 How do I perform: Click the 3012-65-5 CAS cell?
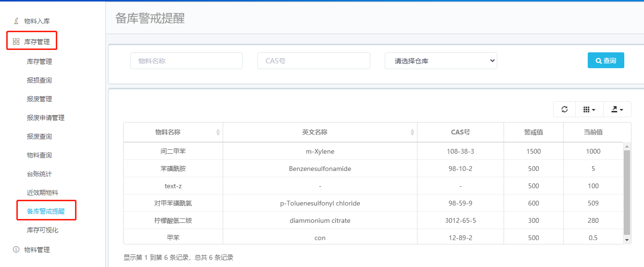pos(460,220)
